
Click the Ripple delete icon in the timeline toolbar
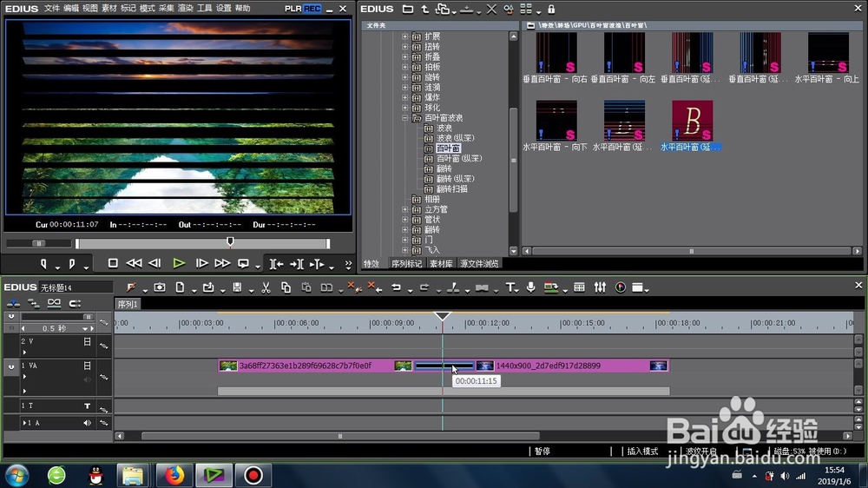pos(375,287)
